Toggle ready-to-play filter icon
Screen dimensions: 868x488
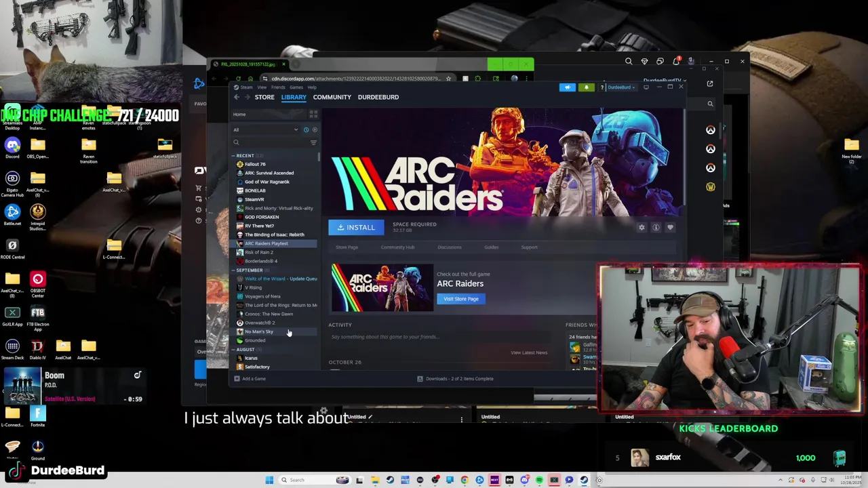(x=314, y=129)
